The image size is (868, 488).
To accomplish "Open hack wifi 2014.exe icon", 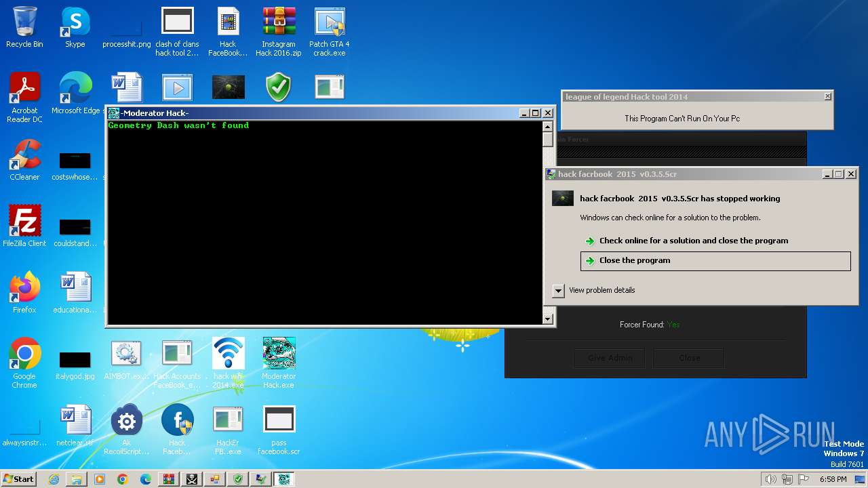I will pyautogui.click(x=228, y=363).
